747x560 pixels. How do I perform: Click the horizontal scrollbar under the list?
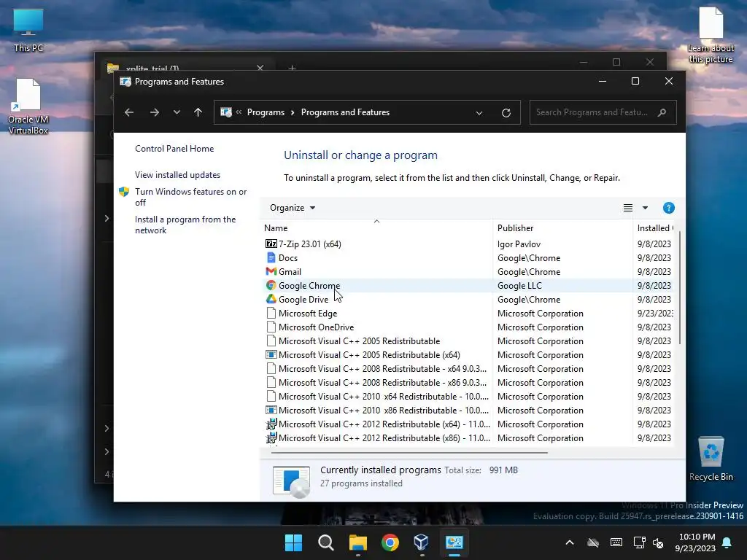pos(409,452)
